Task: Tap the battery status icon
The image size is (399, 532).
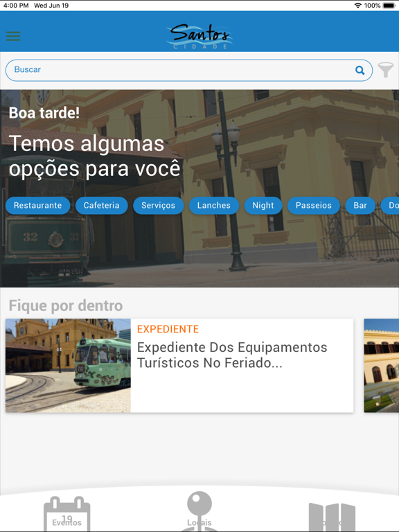Action: pos(389,6)
